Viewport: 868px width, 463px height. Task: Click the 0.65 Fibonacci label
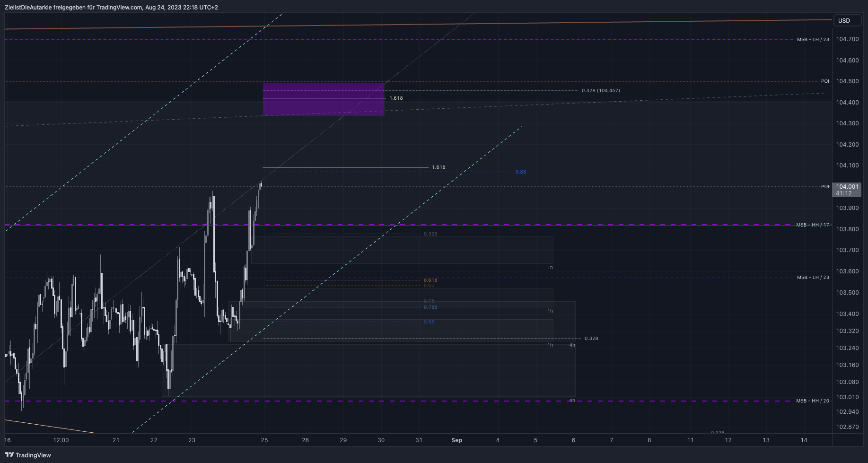[429, 286]
